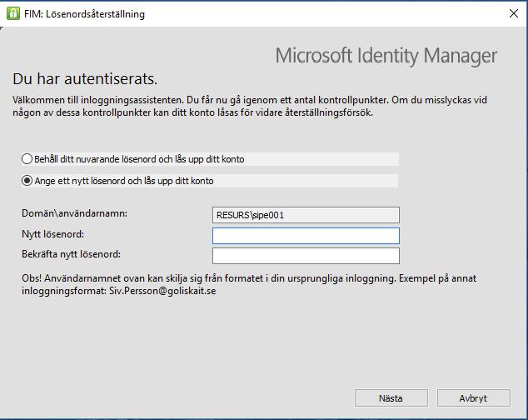
Task: Click the Nästa button
Action: click(x=391, y=398)
